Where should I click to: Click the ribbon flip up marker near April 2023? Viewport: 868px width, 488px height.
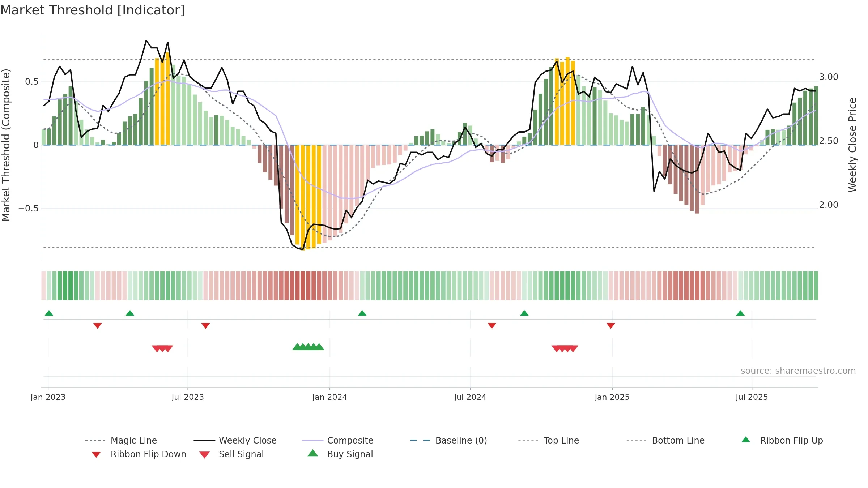[x=130, y=313]
